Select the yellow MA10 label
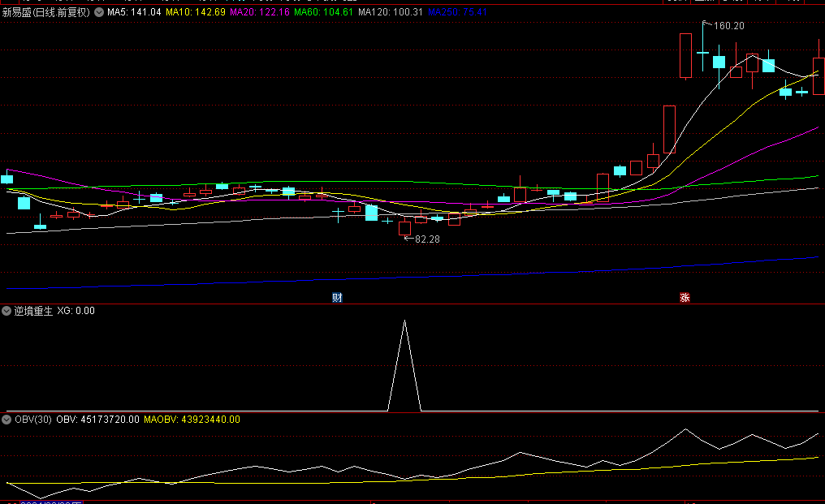 [196, 12]
